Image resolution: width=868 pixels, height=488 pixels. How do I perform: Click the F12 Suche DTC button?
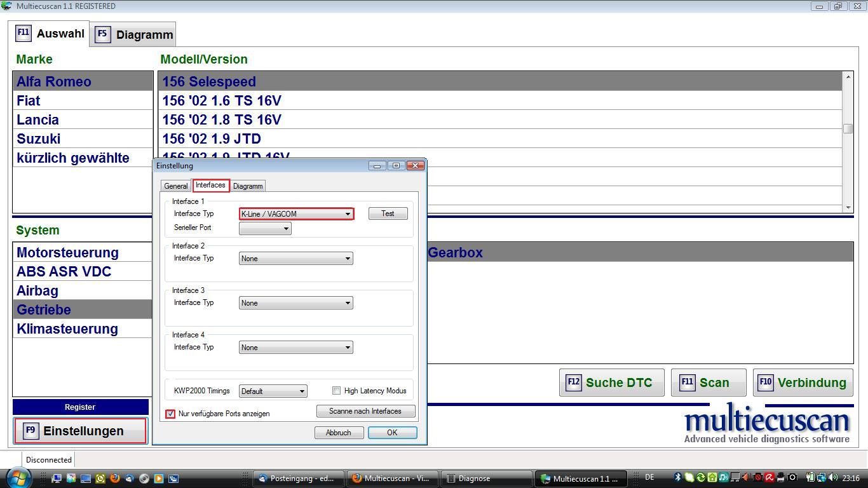click(611, 383)
